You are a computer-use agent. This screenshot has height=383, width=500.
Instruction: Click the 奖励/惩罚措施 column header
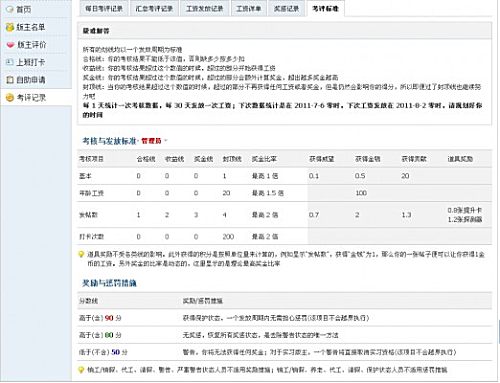203,301
